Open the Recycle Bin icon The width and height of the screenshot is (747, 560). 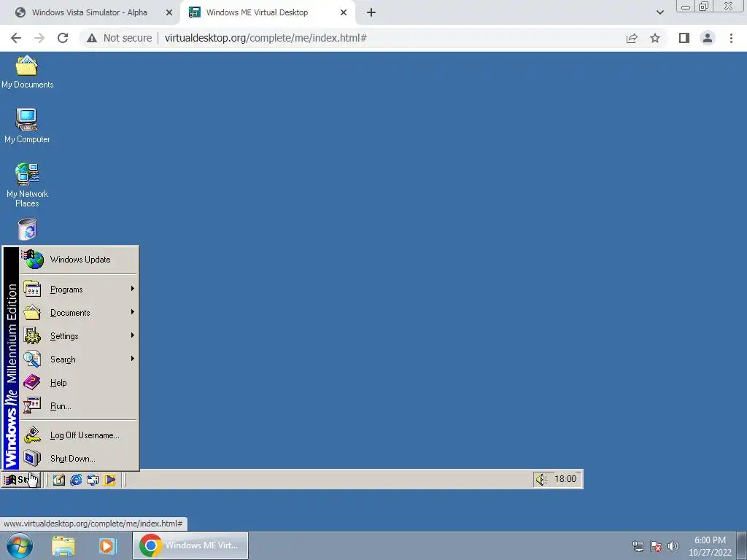[x=27, y=230]
